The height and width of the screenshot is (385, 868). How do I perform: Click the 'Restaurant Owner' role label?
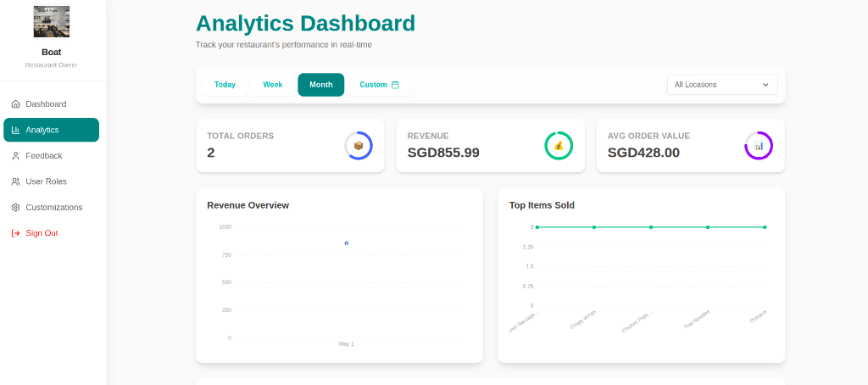pyautogui.click(x=52, y=64)
